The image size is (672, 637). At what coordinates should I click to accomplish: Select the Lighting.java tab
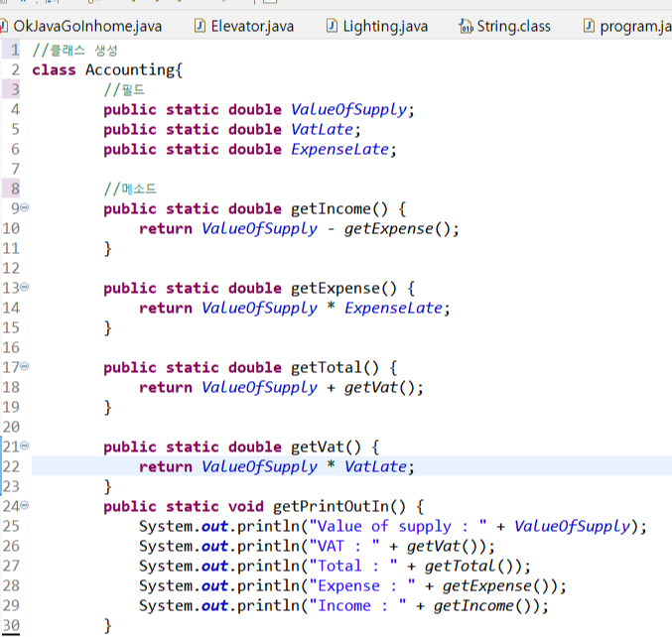pyautogui.click(x=377, y=26)
